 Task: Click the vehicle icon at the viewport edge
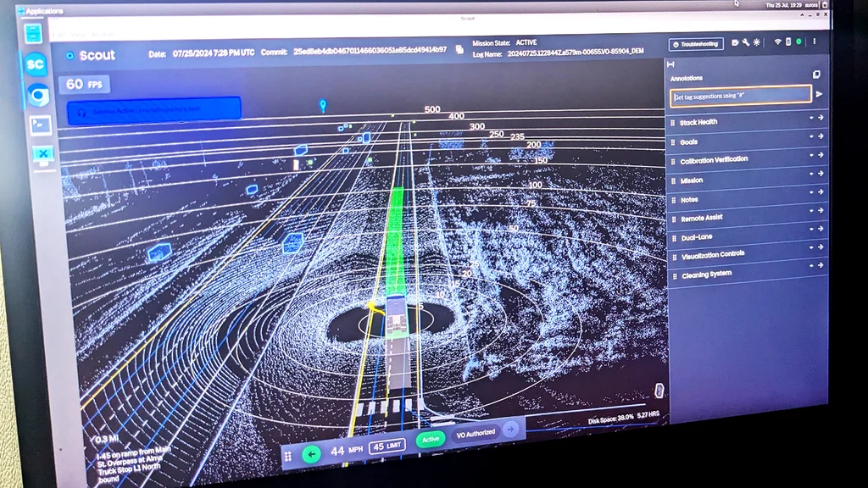click(x=659, y=391)
